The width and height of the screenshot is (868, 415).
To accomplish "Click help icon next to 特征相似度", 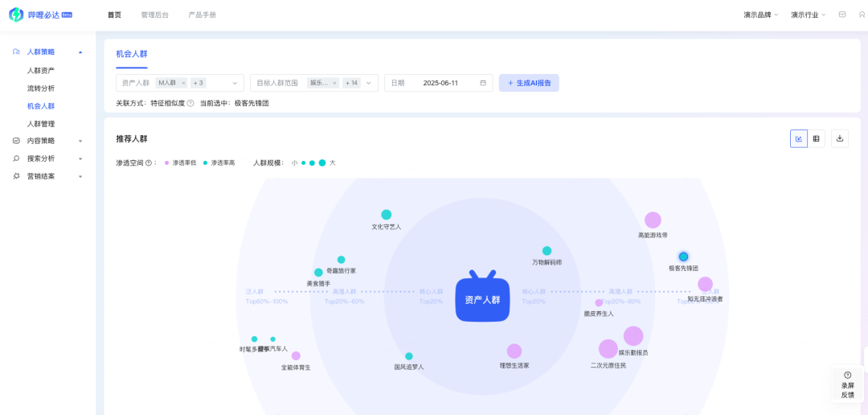I will coord(190,103).
